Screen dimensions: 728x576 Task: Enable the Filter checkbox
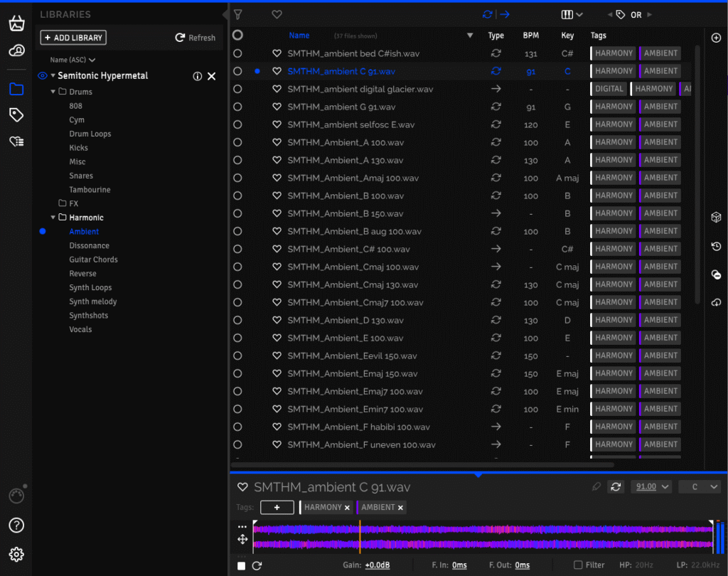(x=578, y=565)
